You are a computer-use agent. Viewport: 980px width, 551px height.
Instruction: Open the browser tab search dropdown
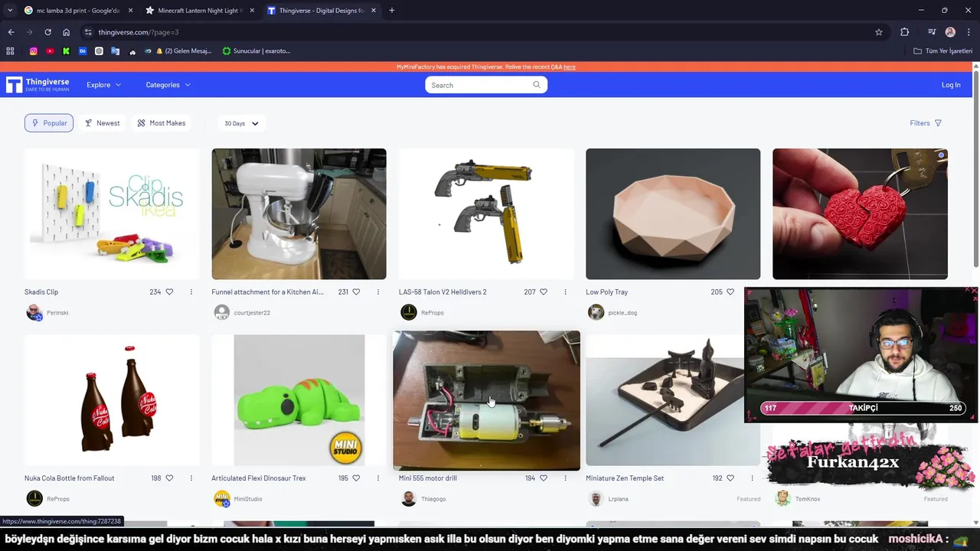10,11
